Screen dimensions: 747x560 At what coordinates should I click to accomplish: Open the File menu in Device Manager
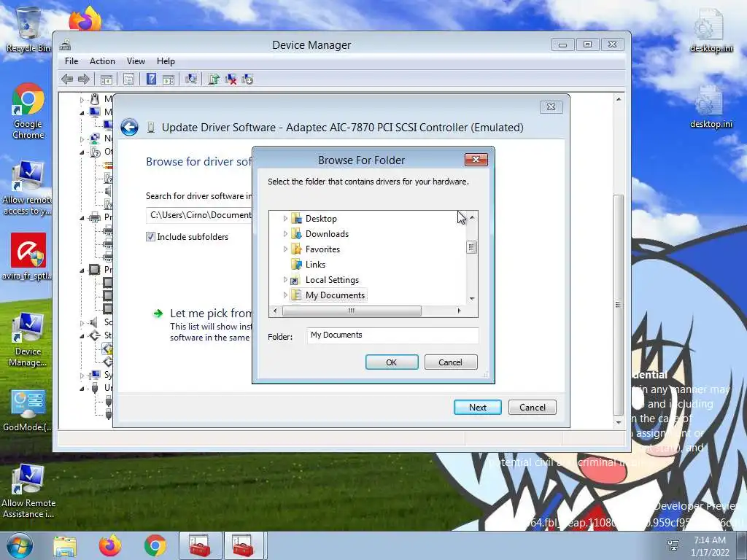pyautogui.click(x=71, y=61)
